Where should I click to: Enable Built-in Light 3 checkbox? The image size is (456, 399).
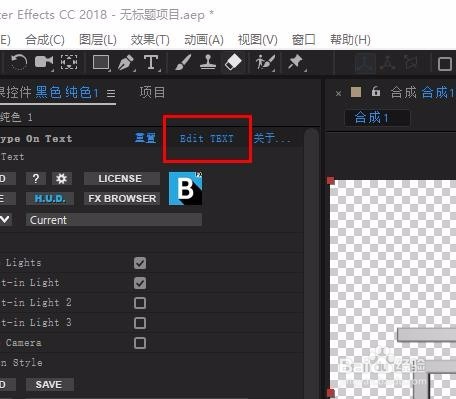[x=140, y=323]
